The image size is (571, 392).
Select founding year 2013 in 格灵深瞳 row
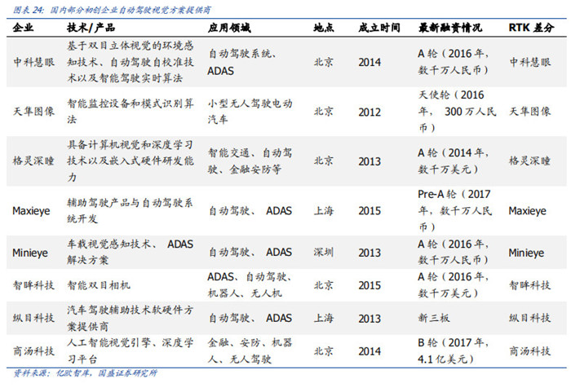coord(370,161)
